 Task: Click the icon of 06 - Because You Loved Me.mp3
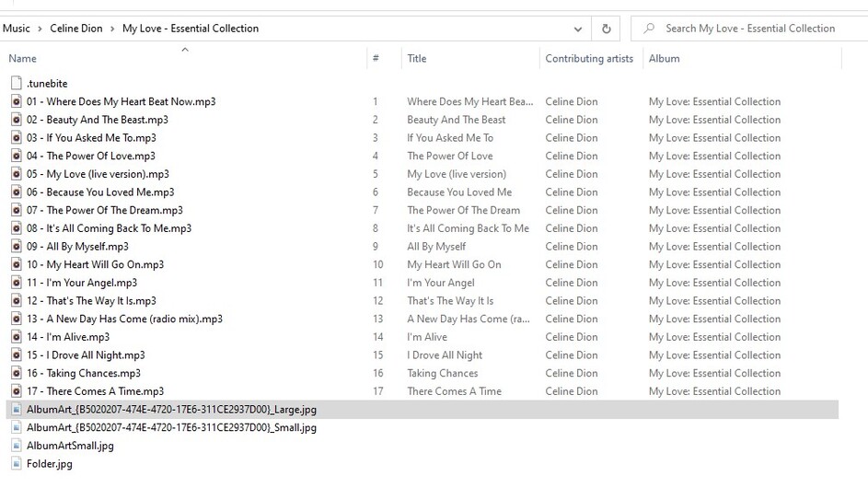tap(17, 192)
